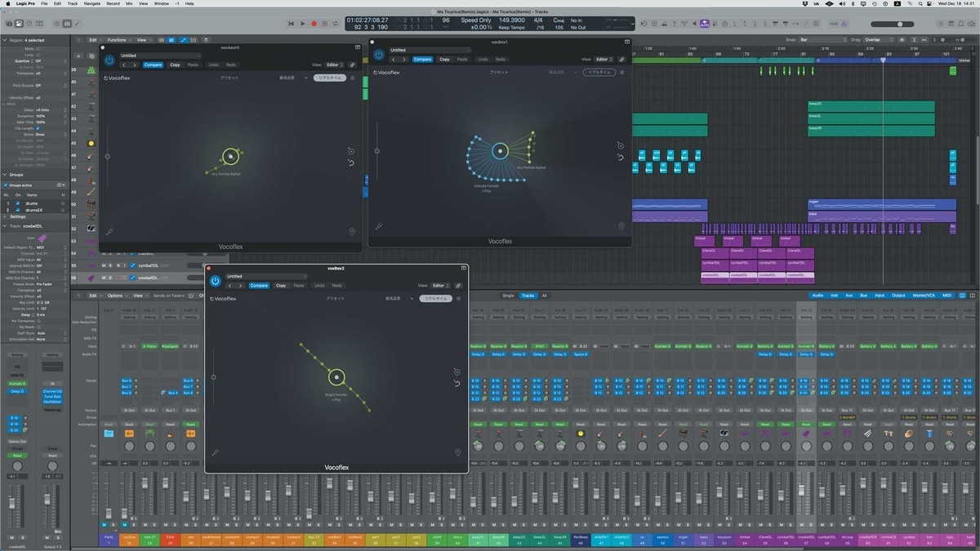Toggle the Mixer button in control bar
Viewport: 980px width, 551px height.
tap(67, 24)
